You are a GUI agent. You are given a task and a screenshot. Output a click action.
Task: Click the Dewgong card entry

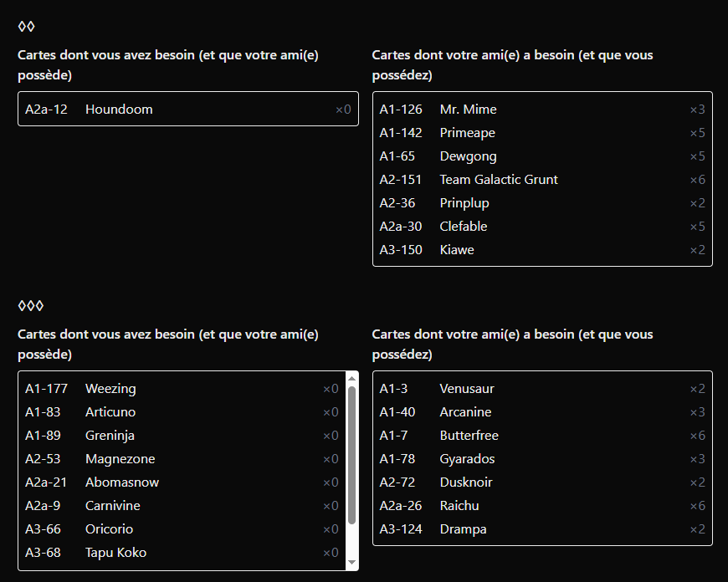(x=541, y=156)
